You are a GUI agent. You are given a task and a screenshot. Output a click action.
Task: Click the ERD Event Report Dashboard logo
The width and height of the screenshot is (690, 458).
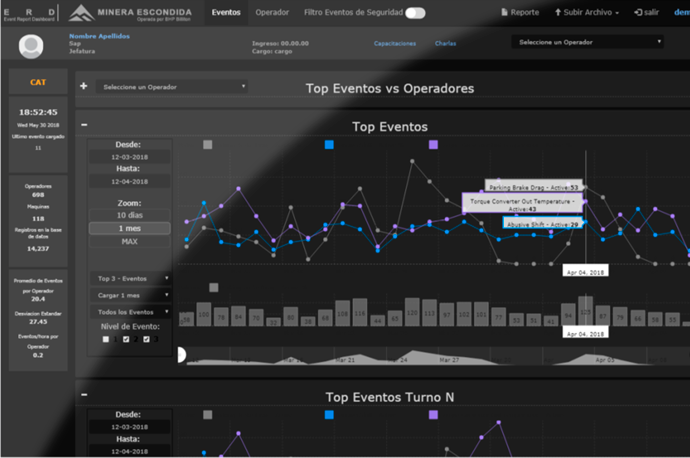29,14
